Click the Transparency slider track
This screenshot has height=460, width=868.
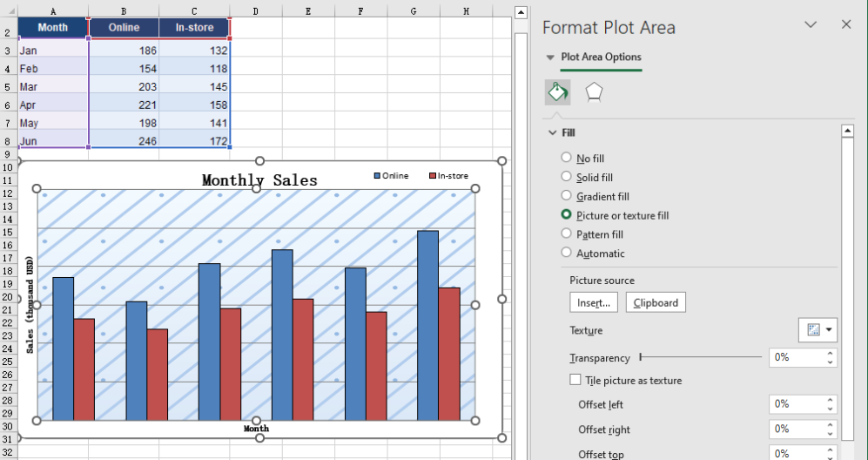(x=700, y=357)
